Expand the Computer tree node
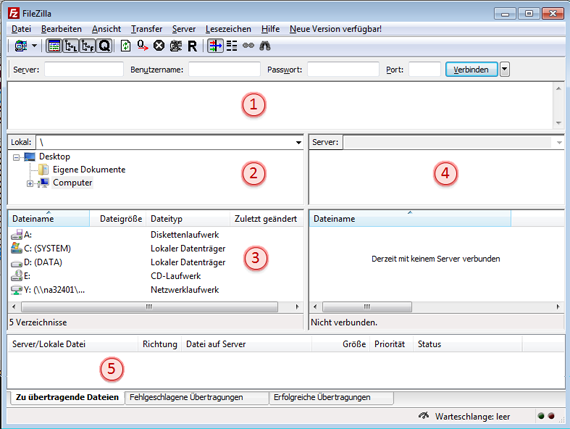The height and width of the screenshot is (429, 570). tap(30, 184)
